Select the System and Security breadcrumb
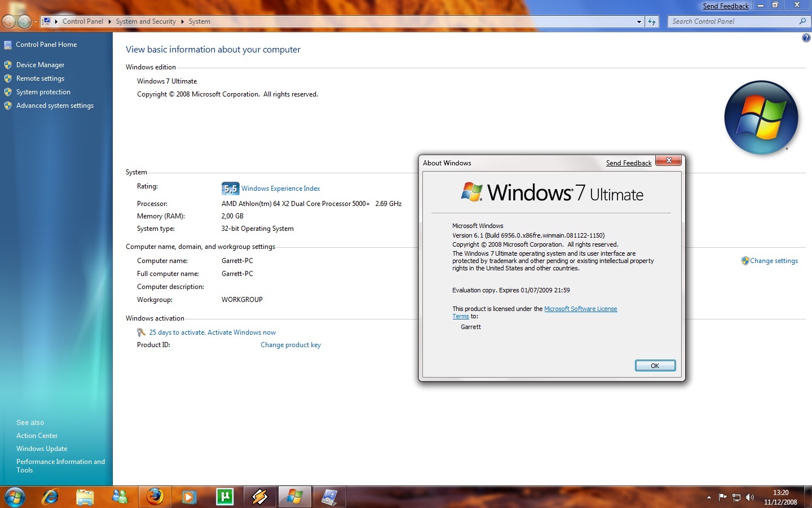The height and width of the screenshot is (508, 812). (x=146, y=21)
